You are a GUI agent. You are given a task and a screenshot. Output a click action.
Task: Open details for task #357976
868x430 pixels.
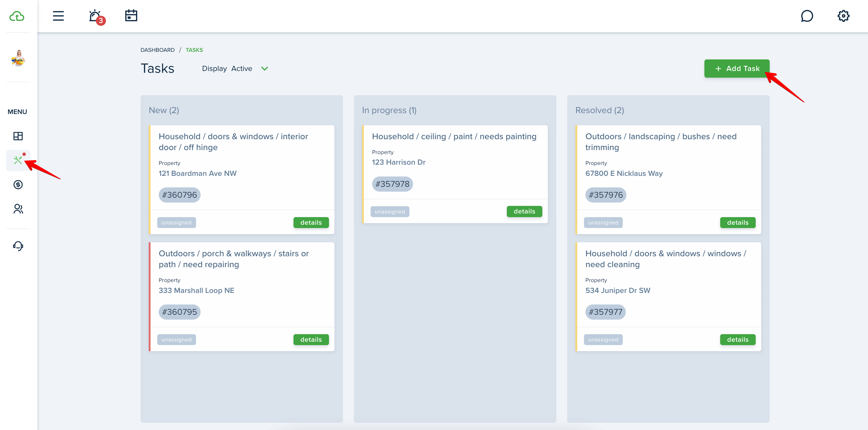pyautogui.click(x=737, y=222)
